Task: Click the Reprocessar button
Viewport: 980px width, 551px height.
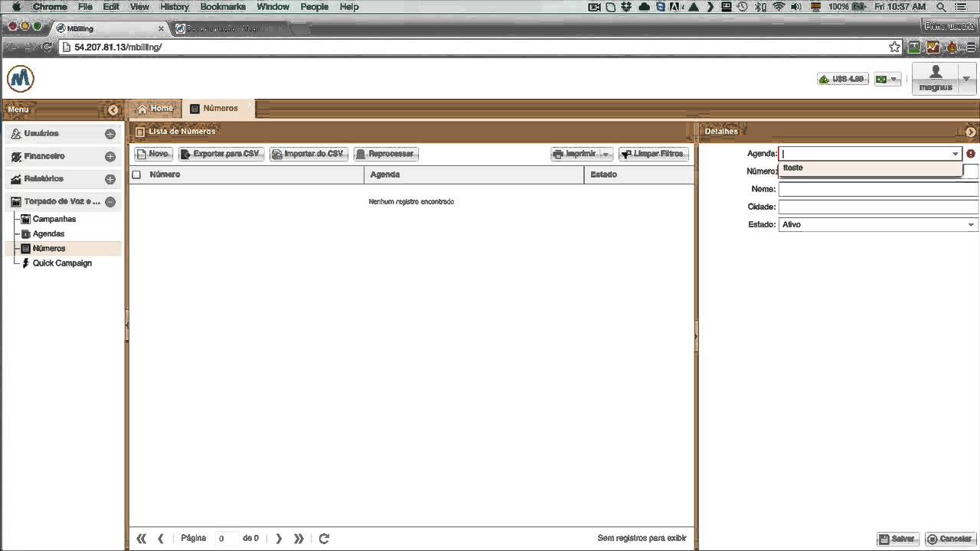Action: [386, 154]
